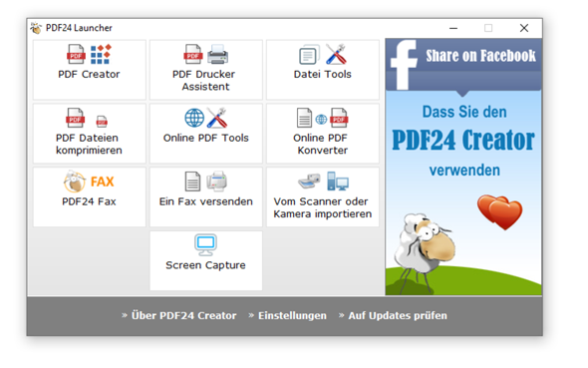
Task: Launch Online PDF Konverter
Action: click(x=323, y=134)
